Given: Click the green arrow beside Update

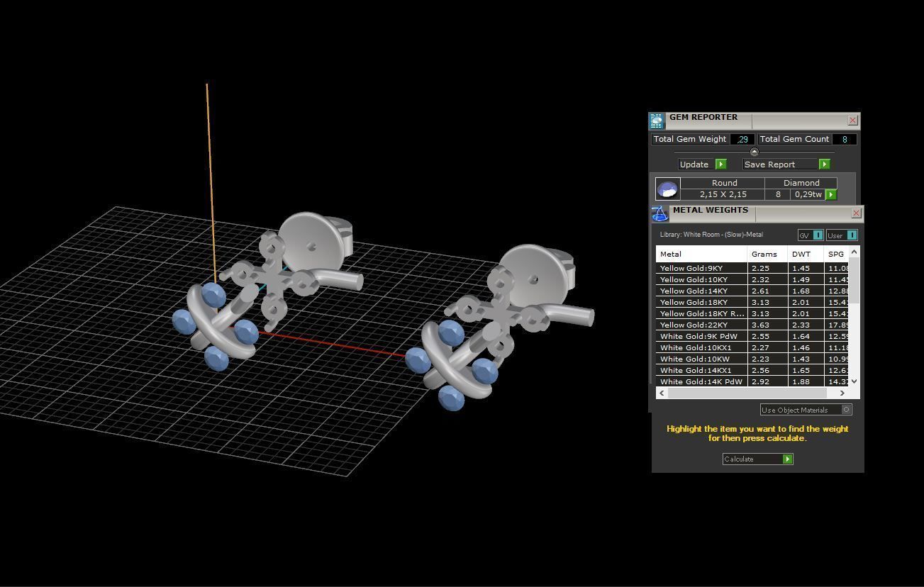Looking at the screenshot, I should point(720,164).
